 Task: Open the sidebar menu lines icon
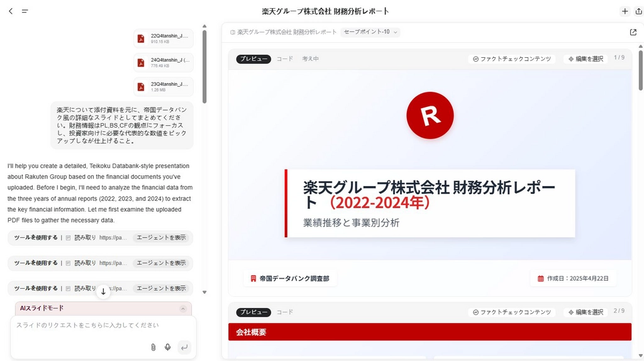click(25, 11)
